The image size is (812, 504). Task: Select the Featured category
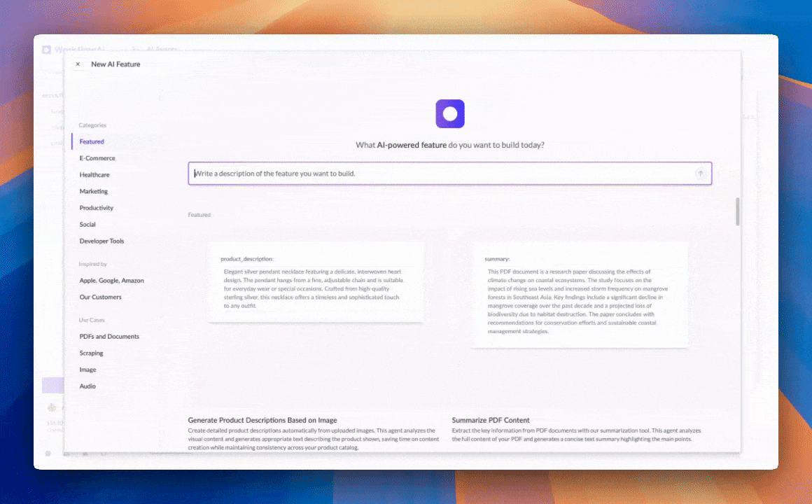coord(92,141)
